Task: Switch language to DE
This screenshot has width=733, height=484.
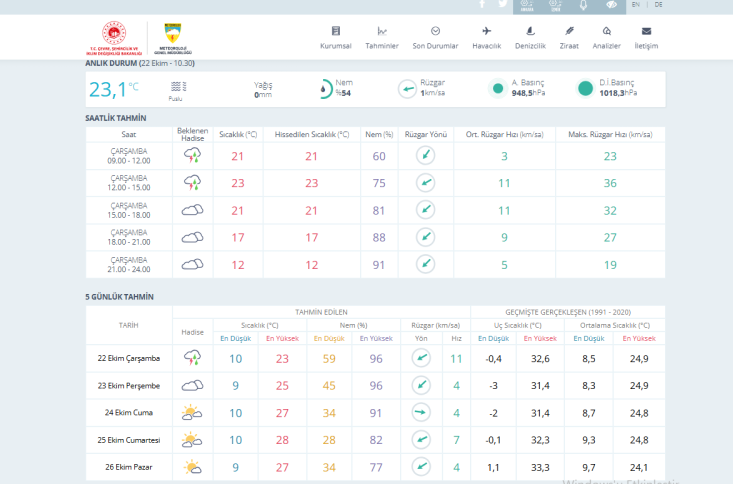Action: pyautogui.click(x=658, y=5)
